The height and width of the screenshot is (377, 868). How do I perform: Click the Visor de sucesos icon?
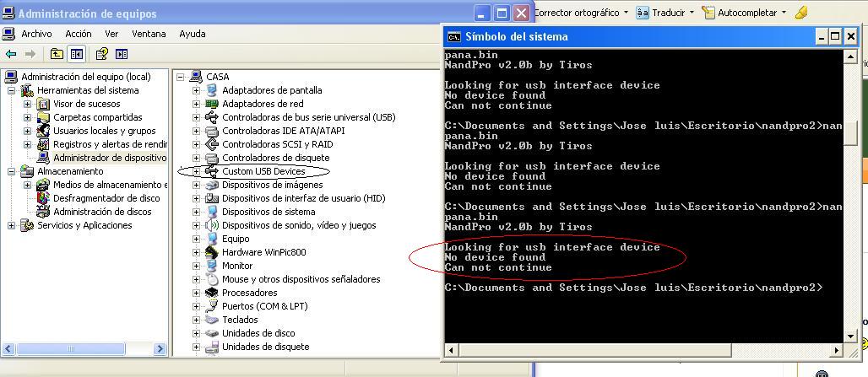(x=43, y=104)
